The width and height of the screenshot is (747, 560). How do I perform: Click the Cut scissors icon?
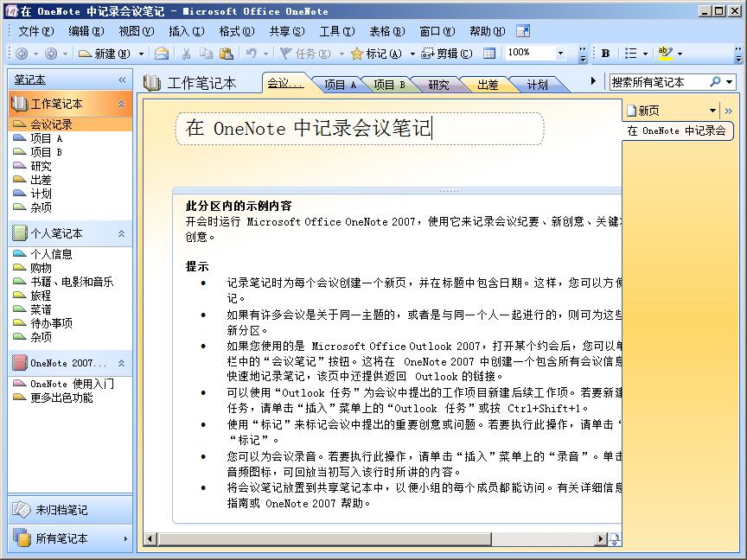pyautogui.click(x=186, y=54)
